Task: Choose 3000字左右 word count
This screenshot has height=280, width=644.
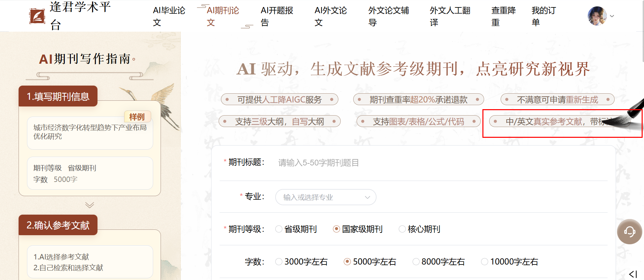Action: [x=301, y=261]
